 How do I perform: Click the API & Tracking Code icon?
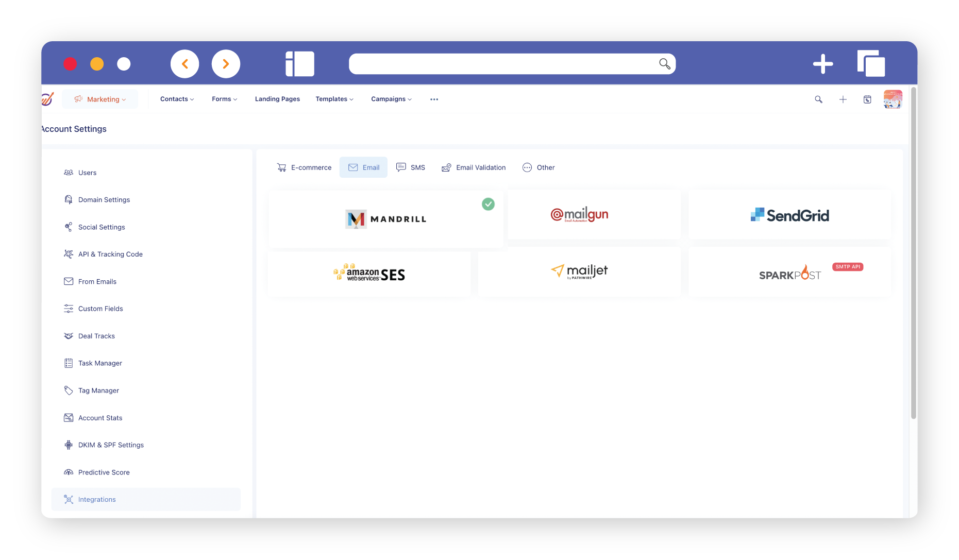(69, 254)
